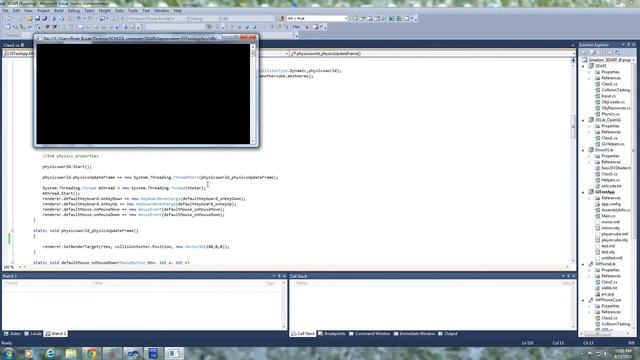Screen dimensions: 640x360
Task: Select GLHelpers.cs in Solution Explorer
Action: tap(613, 144)
